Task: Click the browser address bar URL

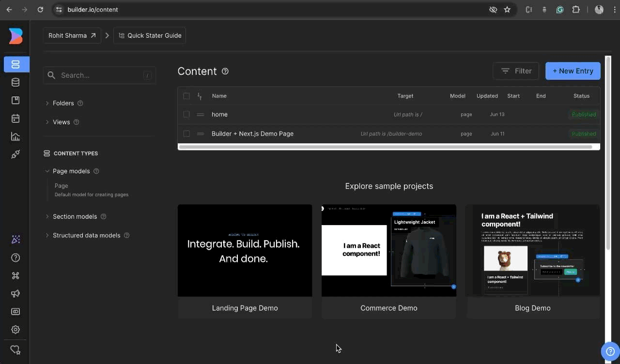Action: [93, 9]
